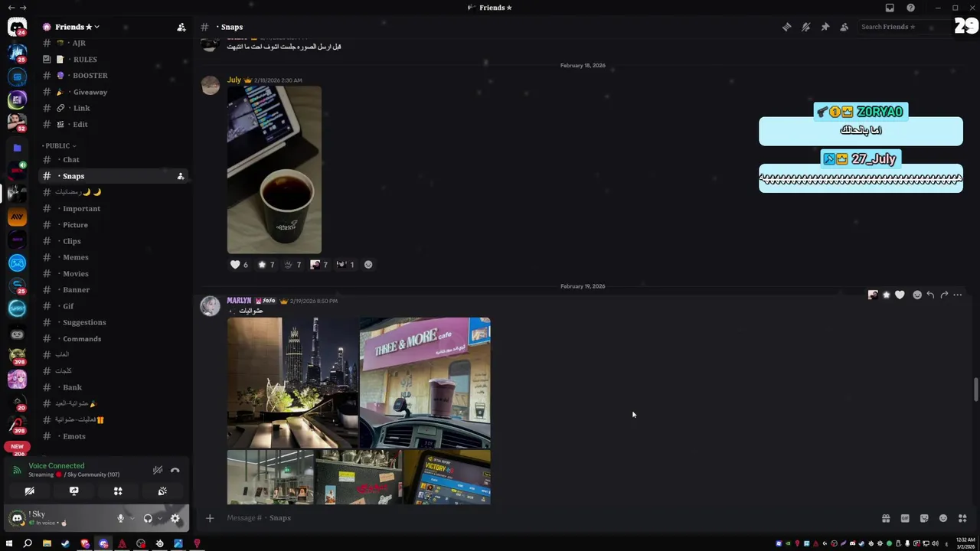This screenshot has height=551, width=980.
Task: Open July's coffee and tablet photo
Action: tap(274, 170)
